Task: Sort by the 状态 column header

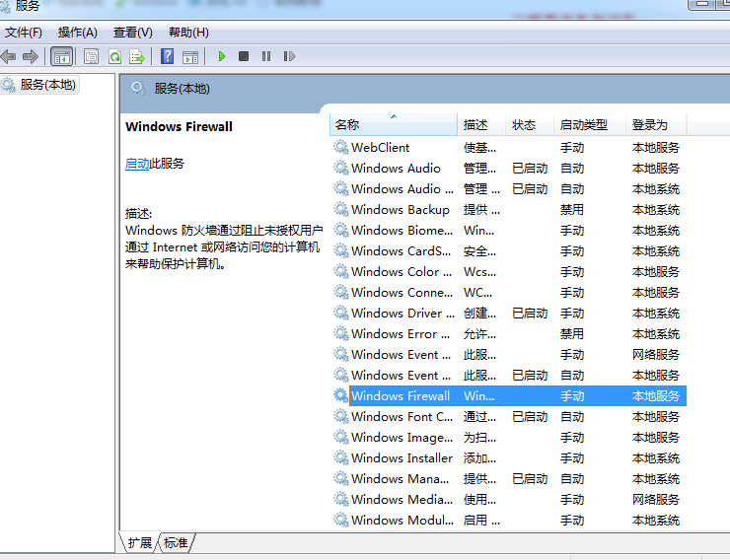Action: pyautogui.click(x=530, y=124)
